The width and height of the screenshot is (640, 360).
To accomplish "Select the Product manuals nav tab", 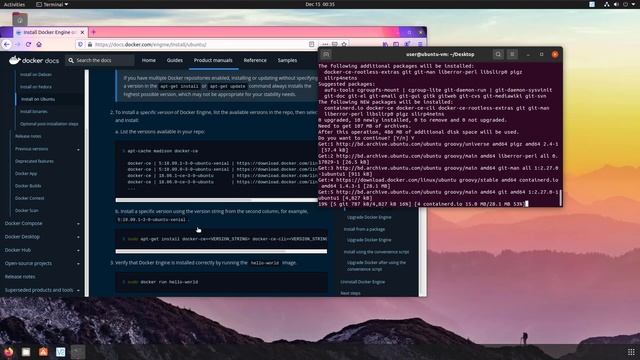I will click(213, 60).
